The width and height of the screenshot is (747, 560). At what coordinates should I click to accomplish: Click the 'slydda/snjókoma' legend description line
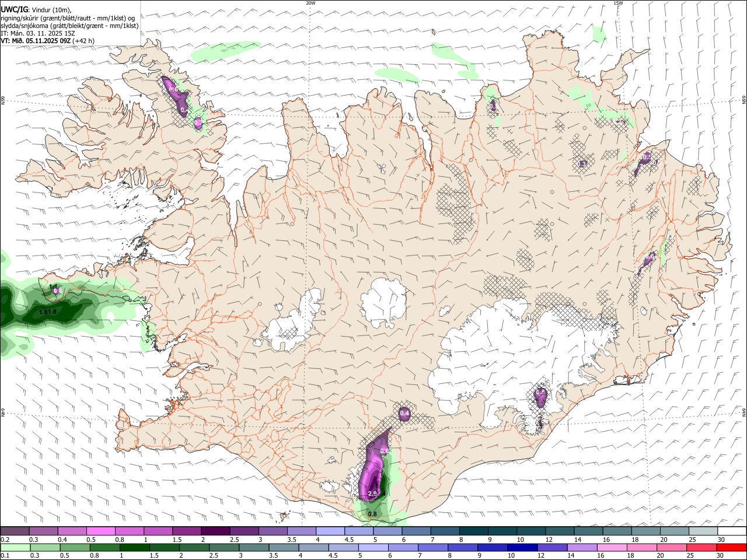[x=69, y=26]
